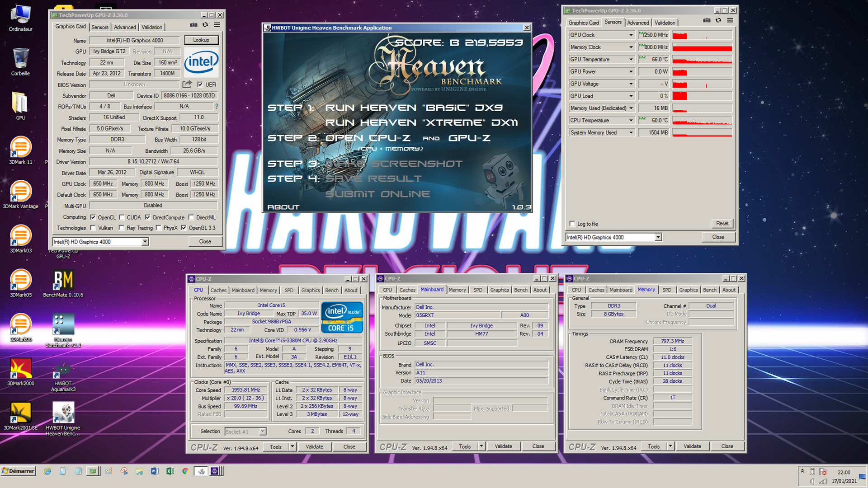The width and height of the screenshot is (868, 488).
Task: Expand the GPU Temperature sensor dropdown
Action: [x=631, y=60]
